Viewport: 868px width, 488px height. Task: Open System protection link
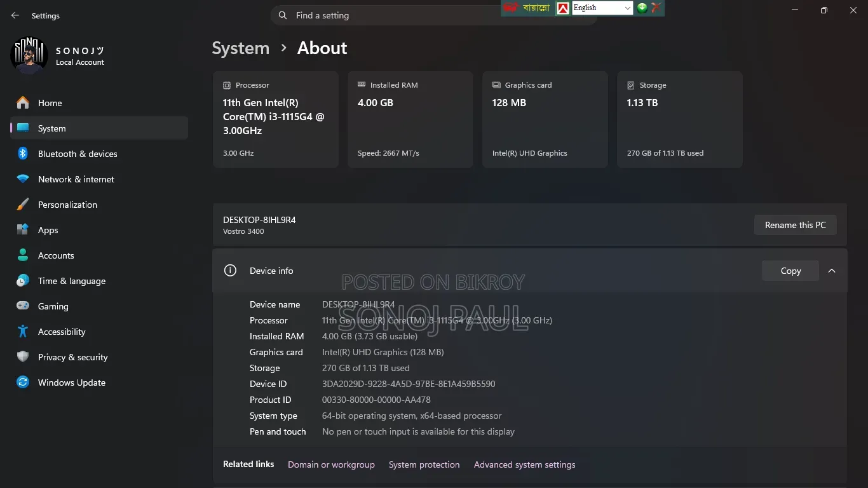click(x=424, y=464)
